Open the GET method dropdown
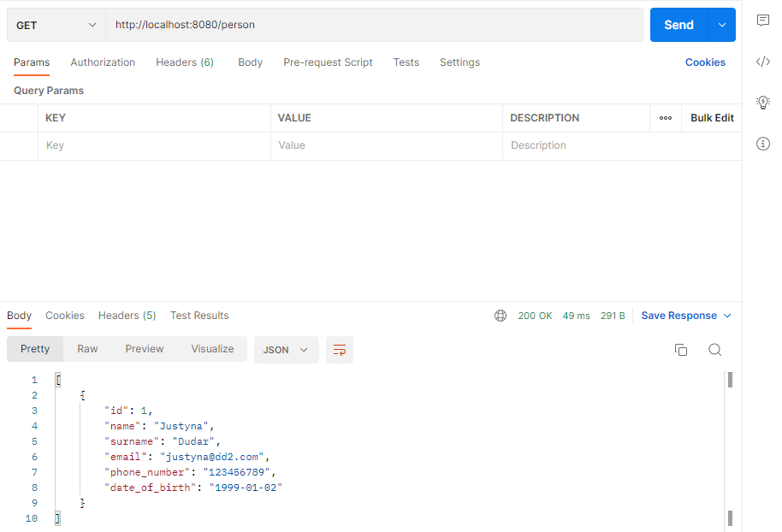 tap(55, 24)
